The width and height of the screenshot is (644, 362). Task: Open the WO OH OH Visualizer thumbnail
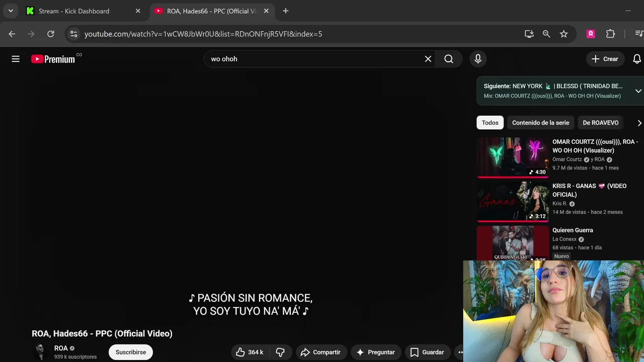point(513,157)
